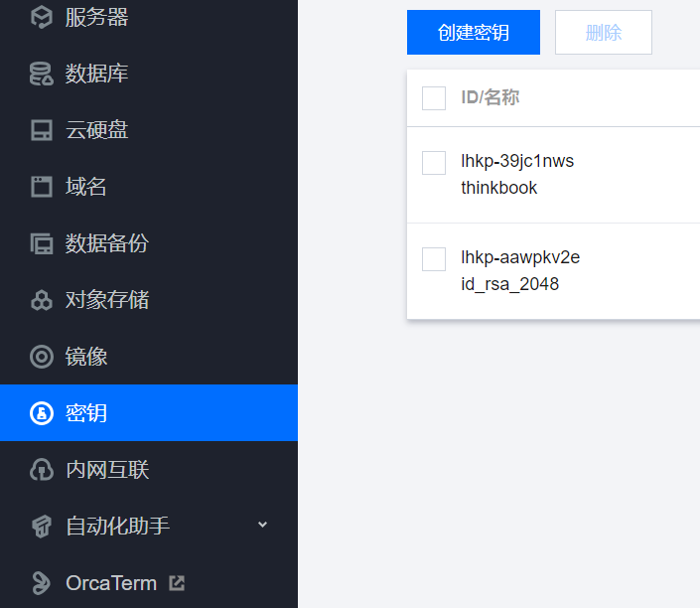The height and width of the screenshot is (608, 700).
Task: Click key ID lhkp-39jc1nws
Action: click(517, 161)
